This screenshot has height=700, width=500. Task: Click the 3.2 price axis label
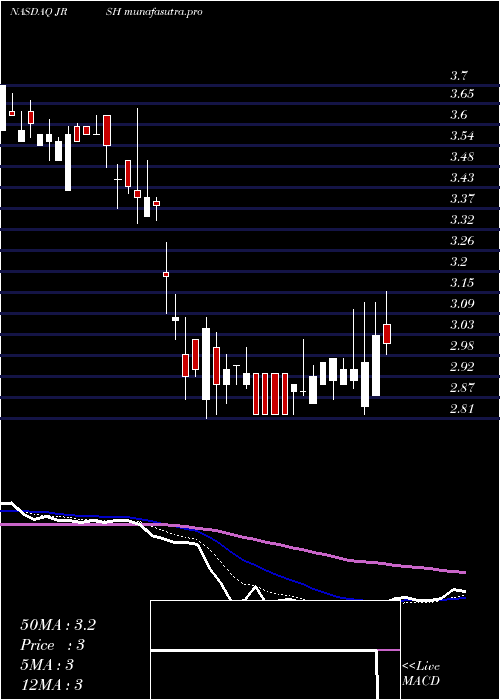460,262
